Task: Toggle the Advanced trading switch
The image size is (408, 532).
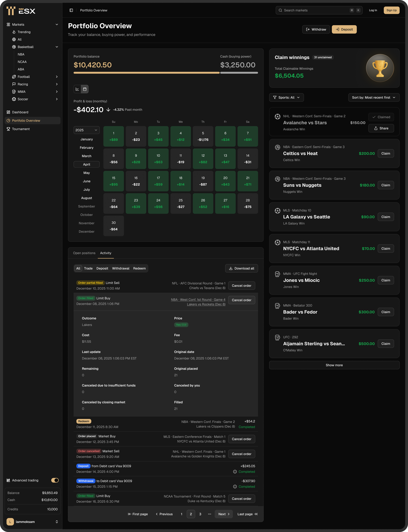Action: click(x=55, y=480)
